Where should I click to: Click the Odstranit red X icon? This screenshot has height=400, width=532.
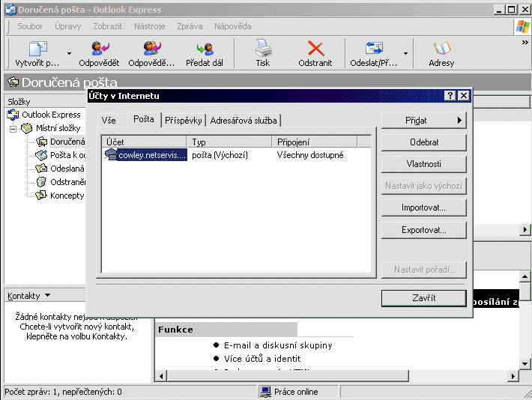316,49
